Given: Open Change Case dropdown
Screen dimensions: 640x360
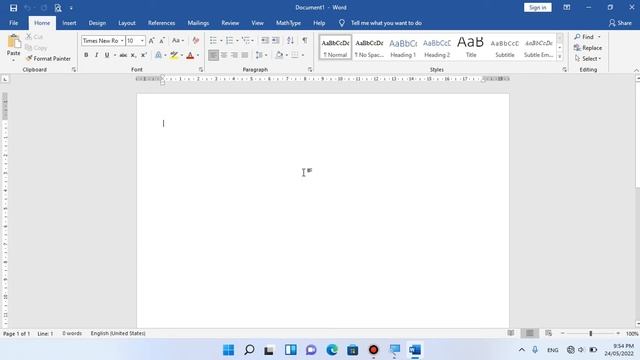Looking at the screenshot, I should pyautogui.click(x=178, y=41).
